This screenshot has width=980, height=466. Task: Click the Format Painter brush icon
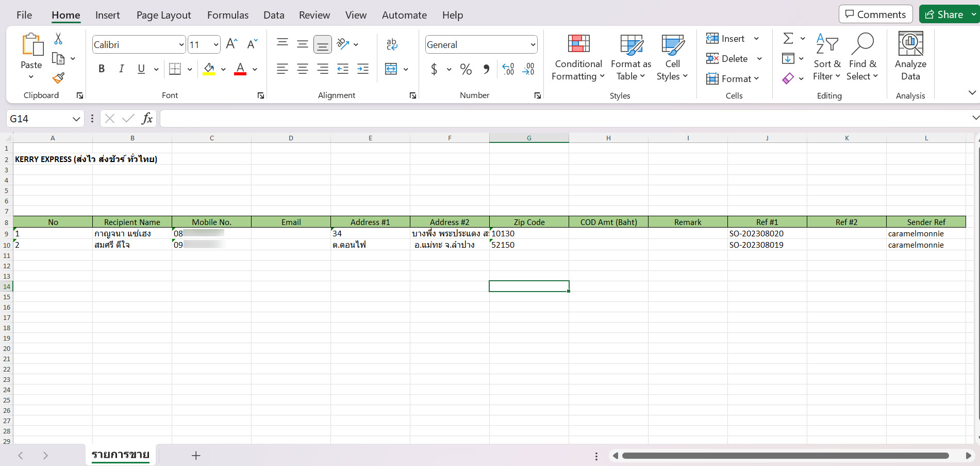58,78
